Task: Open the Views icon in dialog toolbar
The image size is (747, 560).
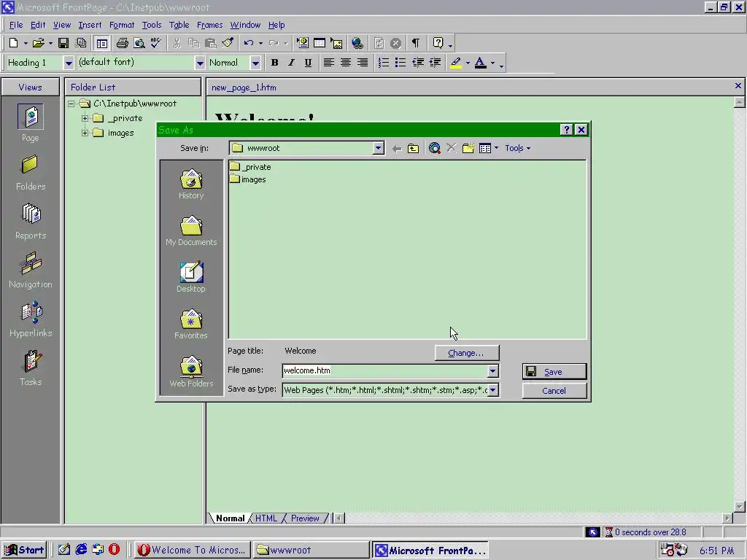Action: (485, 148)
